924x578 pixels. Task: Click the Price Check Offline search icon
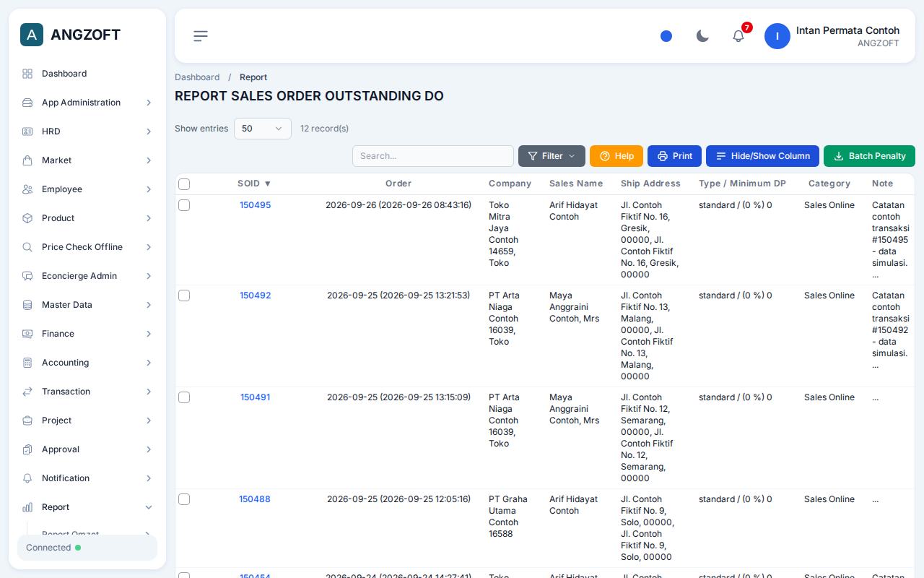click(27, 247)
